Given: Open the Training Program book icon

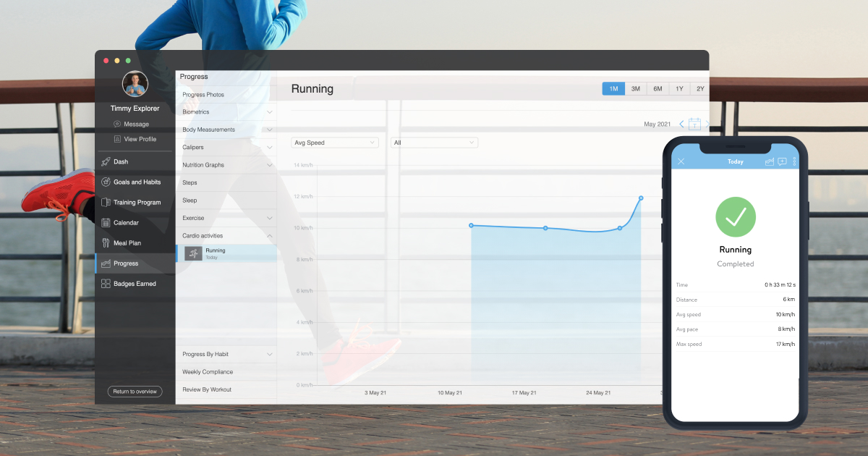Looking at the screenshot, I should (x=106, y=203).
